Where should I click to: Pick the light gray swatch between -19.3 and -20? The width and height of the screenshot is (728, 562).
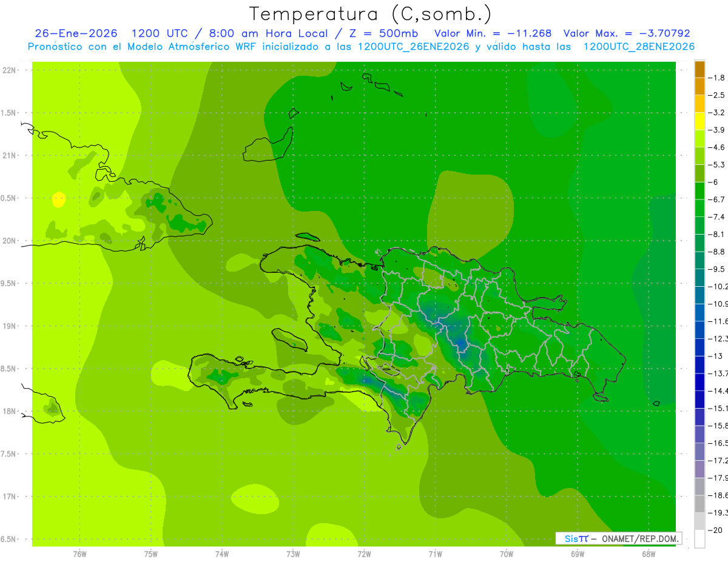click(699, 521)
